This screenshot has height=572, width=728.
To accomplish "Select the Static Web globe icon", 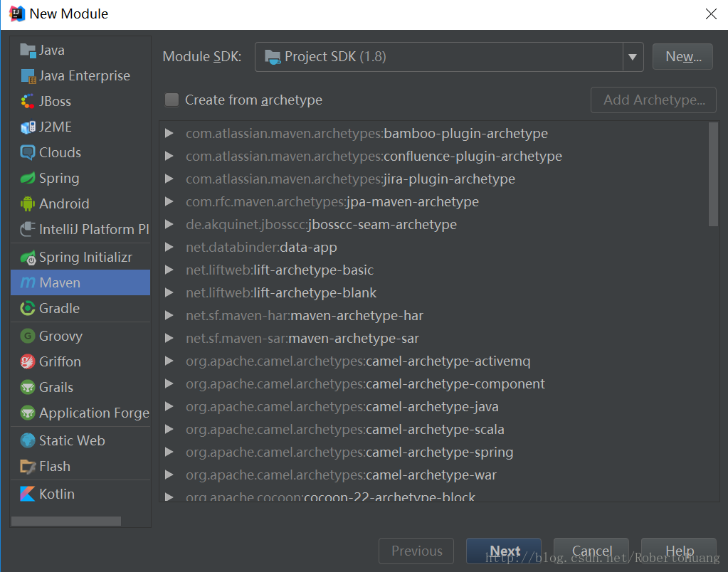I will pos(28,440).
